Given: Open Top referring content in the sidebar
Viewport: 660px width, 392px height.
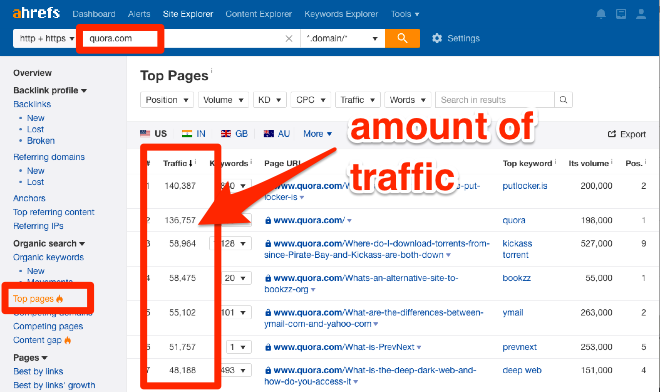Looking at the screenshot, I should (x=53, y=212).
